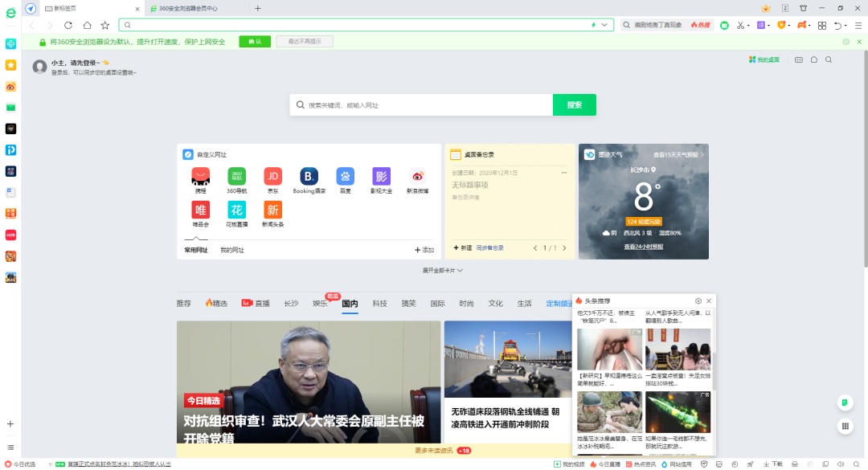Click the green 确认 confirm button
868x470 pixels.
(x=255, y=42)
